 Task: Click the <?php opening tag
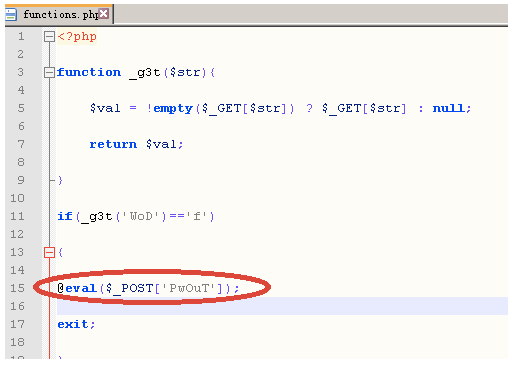pos(77,36)
